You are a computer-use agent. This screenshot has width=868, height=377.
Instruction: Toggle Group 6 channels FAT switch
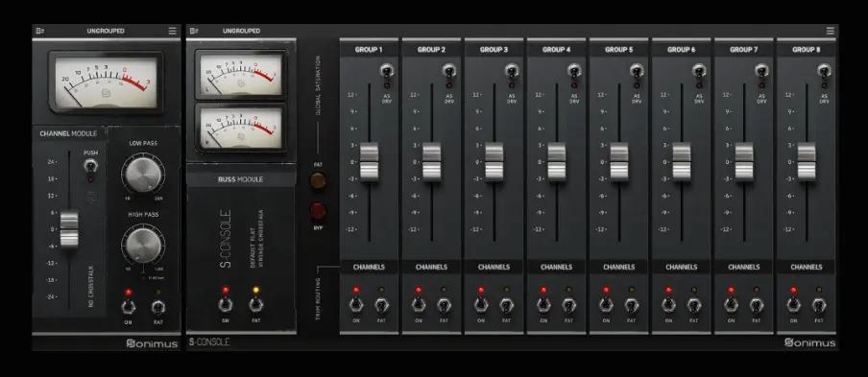pos(694,305)
